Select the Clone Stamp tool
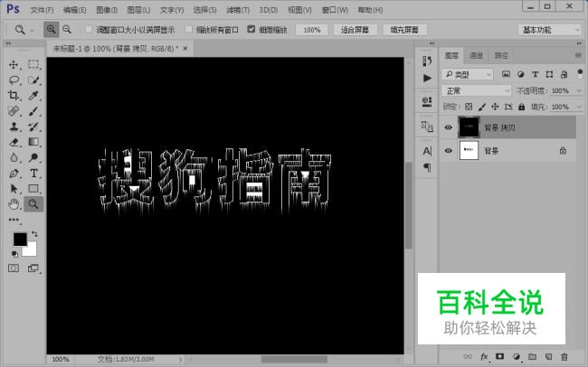Screen dimensions: 588x367 [14, 127]
